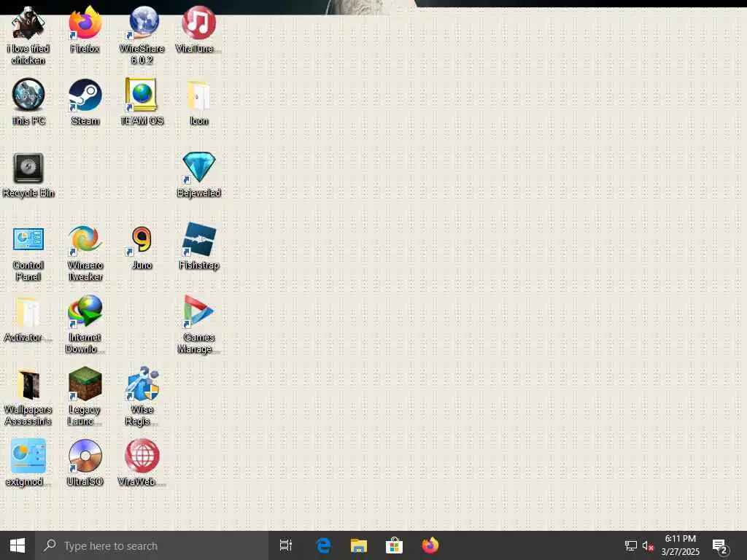Open the network status tray icon

tap(631, 545)
